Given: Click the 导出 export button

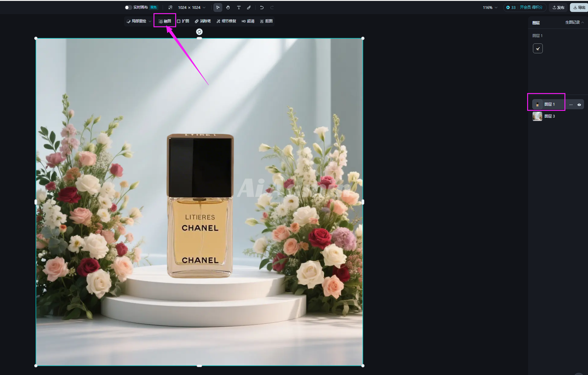Looking at the screenshot, I should click(579, 7).
